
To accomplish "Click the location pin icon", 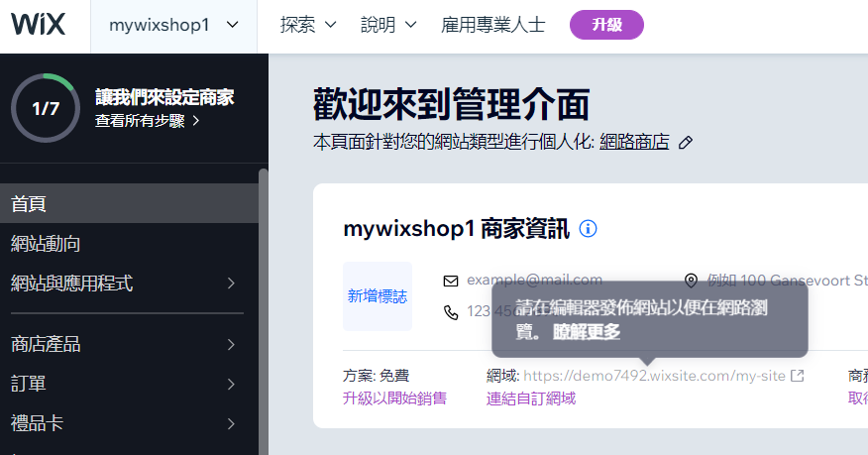I will 691,281.
